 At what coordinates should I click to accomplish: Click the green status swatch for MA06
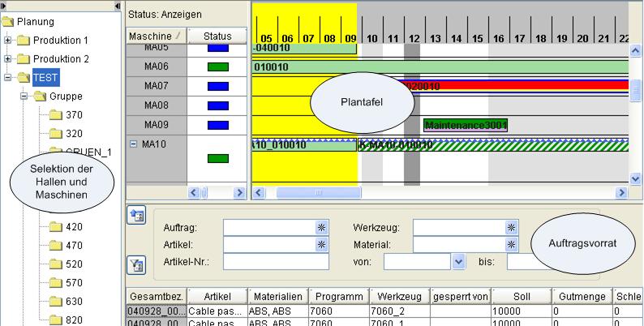(x=217, y=67)
